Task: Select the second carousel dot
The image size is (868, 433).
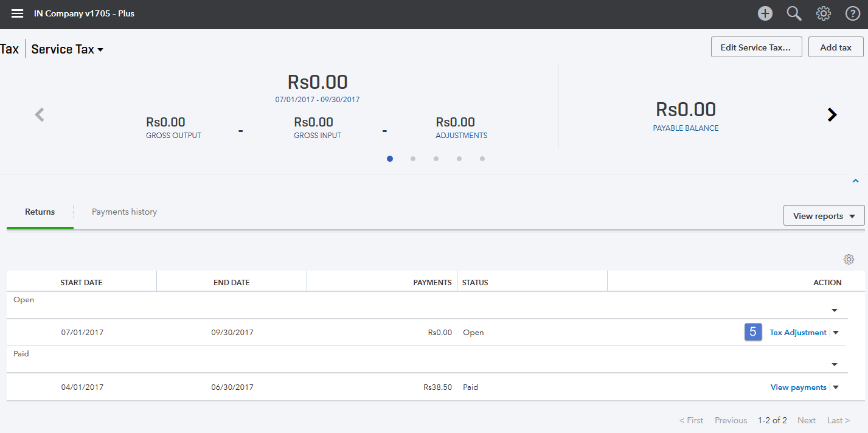Action: (x=413, y=159)
